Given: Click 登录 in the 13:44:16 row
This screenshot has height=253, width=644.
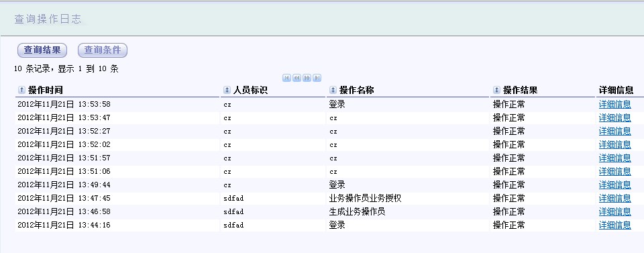Looking at the screenshot, I should [x=337, y=225].
